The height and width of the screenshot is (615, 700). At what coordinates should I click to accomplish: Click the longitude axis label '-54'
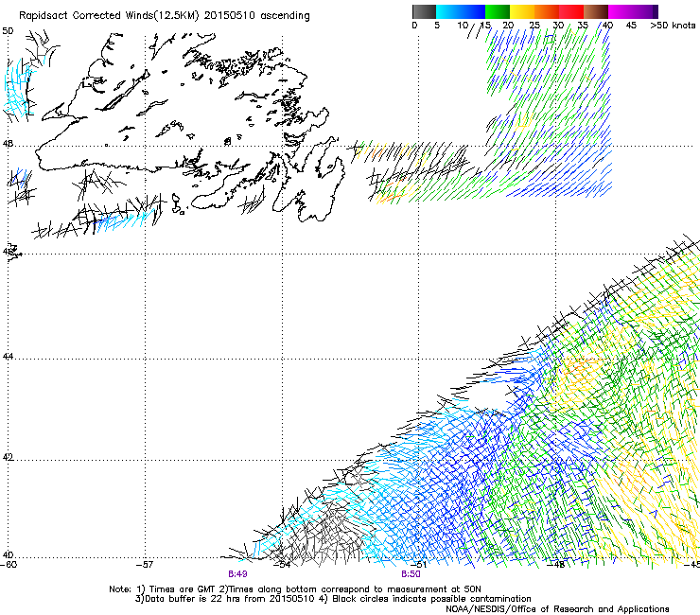pos(282,565)
